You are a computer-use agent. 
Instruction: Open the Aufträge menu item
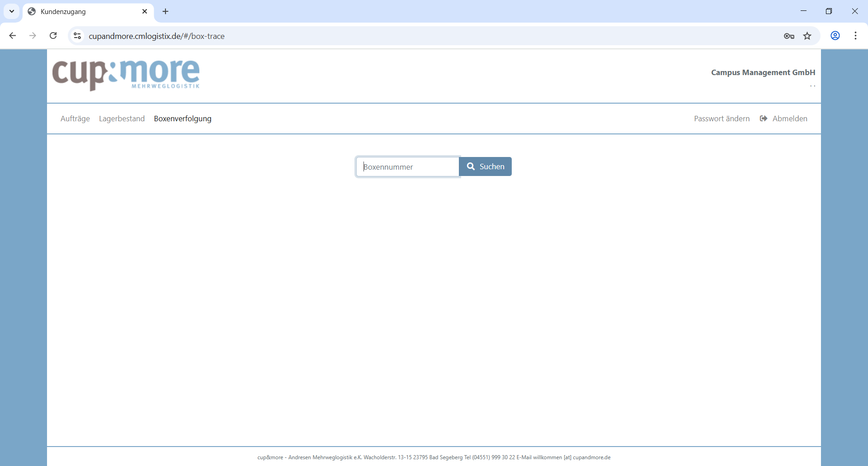pos(75,119)
